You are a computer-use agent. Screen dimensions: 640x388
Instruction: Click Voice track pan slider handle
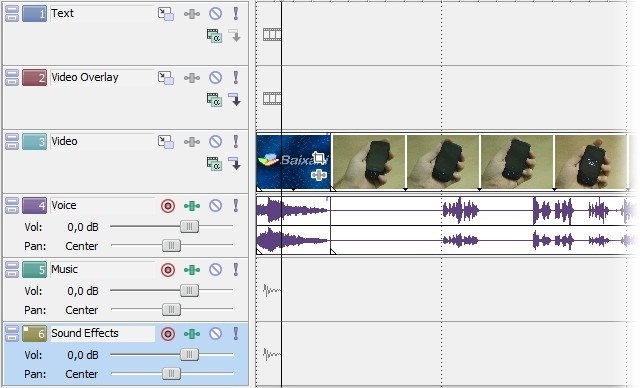pos(171,246)
